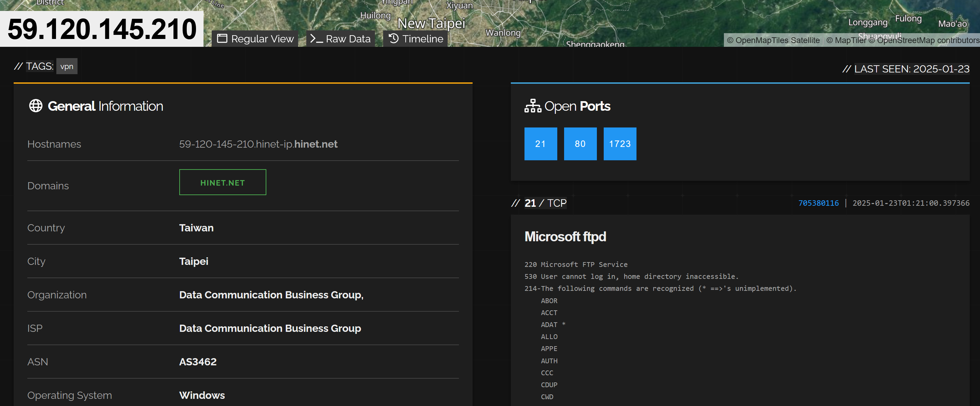Image resolution: width=980 pixels, height=406 pixels.
Task: Click the Domains field label
Action: [x=48, y=186]
